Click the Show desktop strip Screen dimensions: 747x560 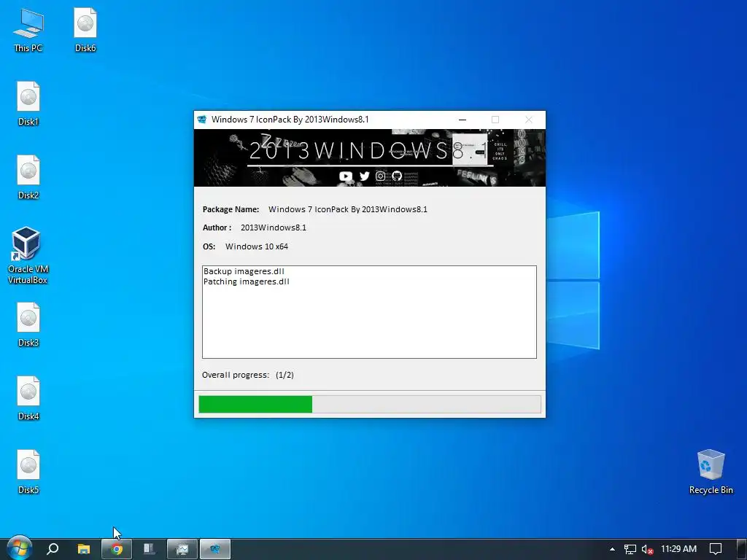click(741, 549)
